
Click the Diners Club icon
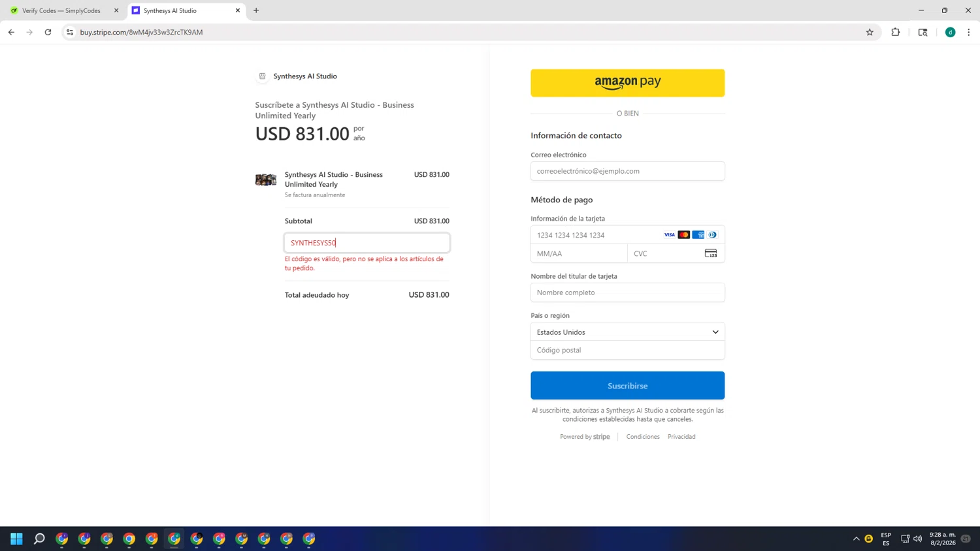click(x=713, y=235)
